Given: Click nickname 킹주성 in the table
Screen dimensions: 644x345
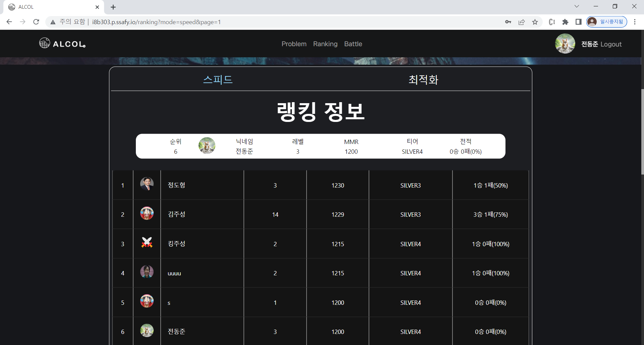Looking at the screenshot, I should click(176, 244).
